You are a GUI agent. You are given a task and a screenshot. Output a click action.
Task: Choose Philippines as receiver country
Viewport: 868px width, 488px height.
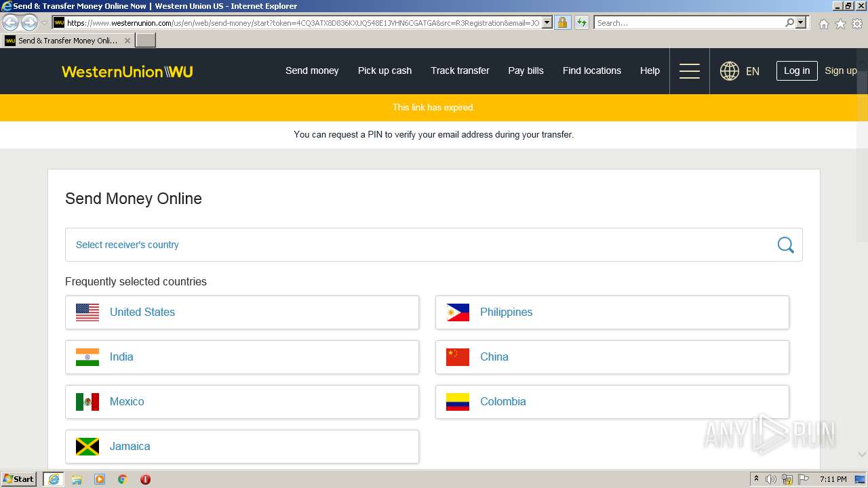coord(612,312)
